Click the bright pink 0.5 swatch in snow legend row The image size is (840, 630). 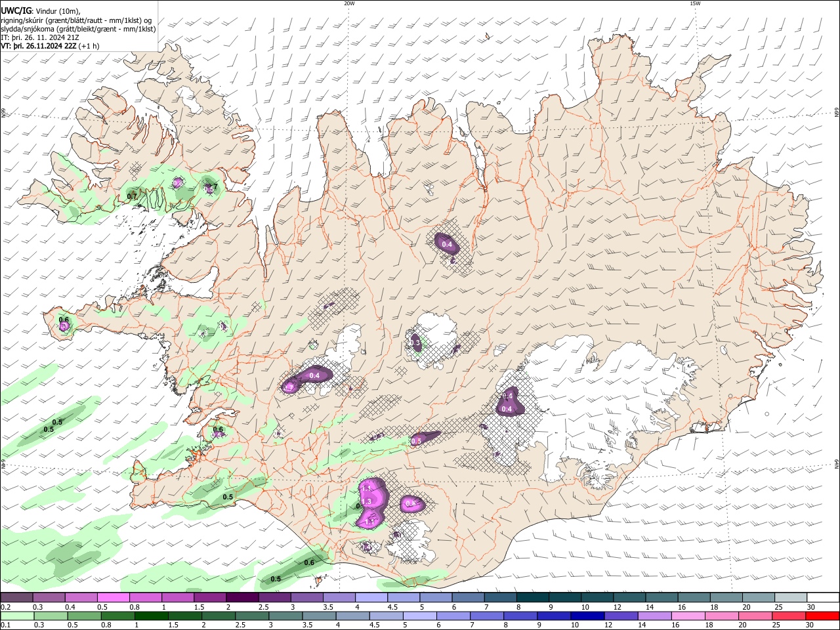click(113, 598)
